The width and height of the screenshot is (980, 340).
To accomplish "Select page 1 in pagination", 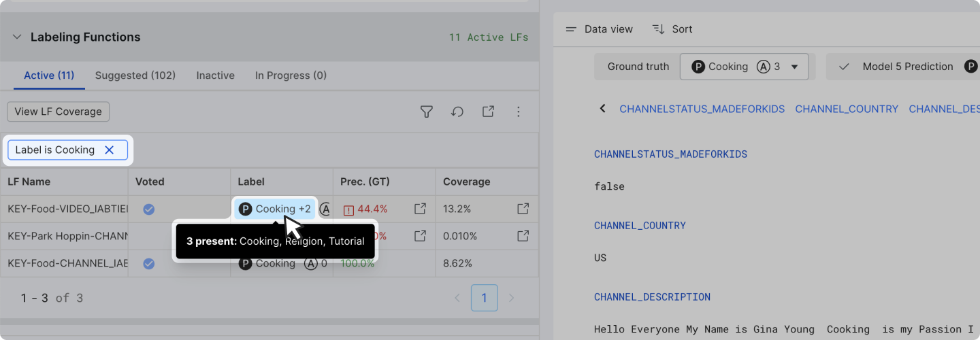I will point(485,298).
